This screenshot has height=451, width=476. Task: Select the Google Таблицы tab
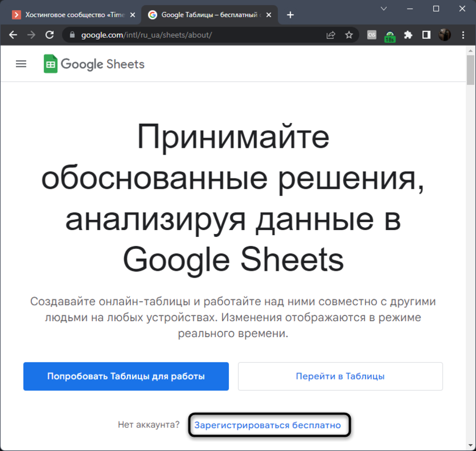[x=209, y=14]
